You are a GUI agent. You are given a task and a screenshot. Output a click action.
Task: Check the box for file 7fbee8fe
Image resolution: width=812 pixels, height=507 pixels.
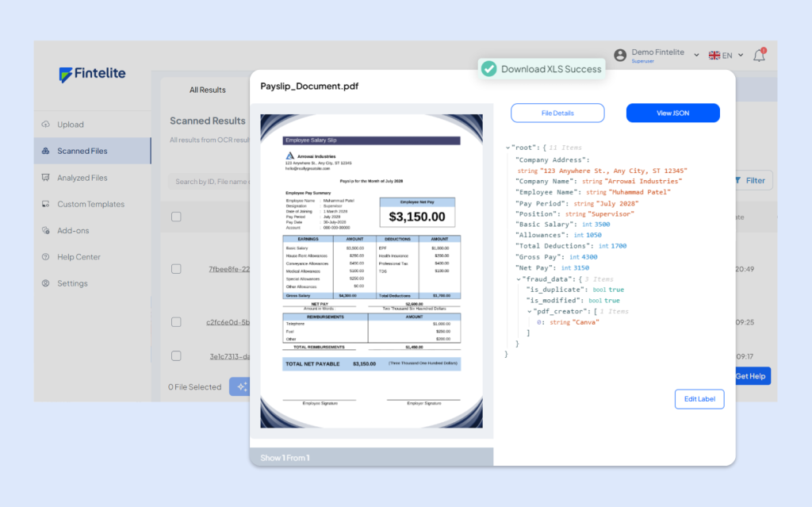[176, 269]
